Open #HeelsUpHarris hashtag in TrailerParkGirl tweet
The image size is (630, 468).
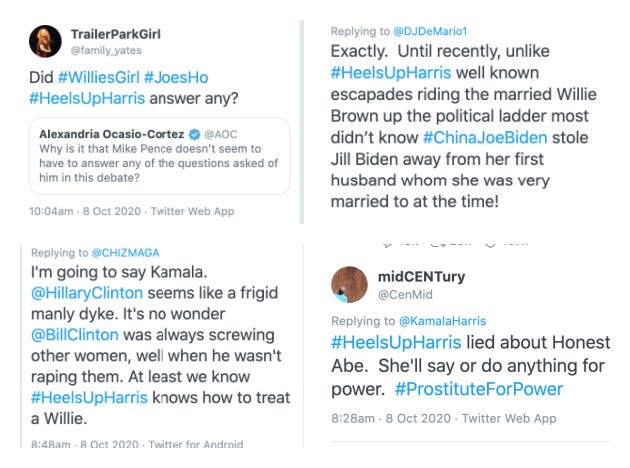point(87,98)
